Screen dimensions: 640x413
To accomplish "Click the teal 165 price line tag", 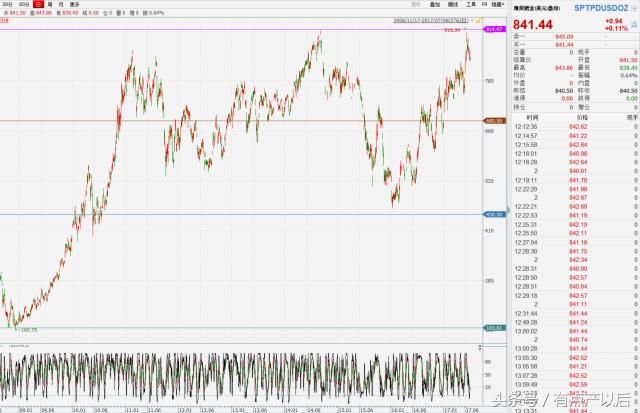I will [495, 328].
